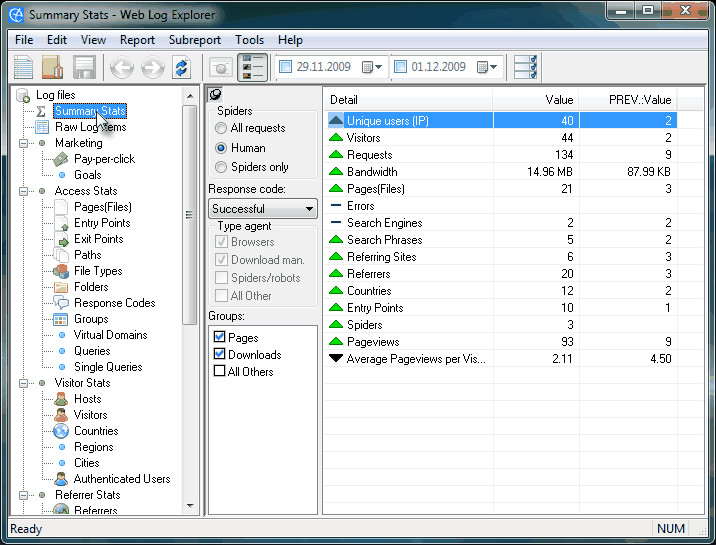Viewport: 716px width, 545px height.
Task: Open the Report menu
Action: (137, 40)
